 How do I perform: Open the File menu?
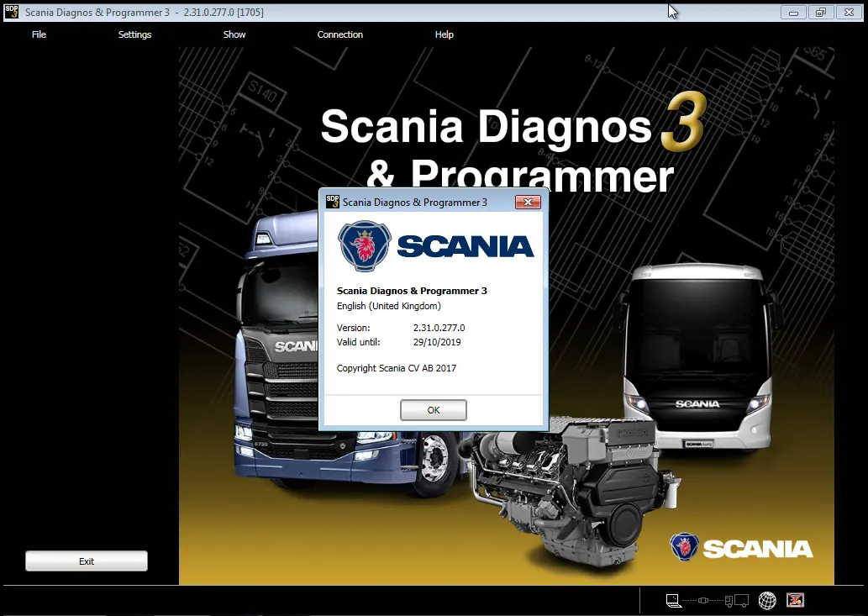click(x=39, y=34)
